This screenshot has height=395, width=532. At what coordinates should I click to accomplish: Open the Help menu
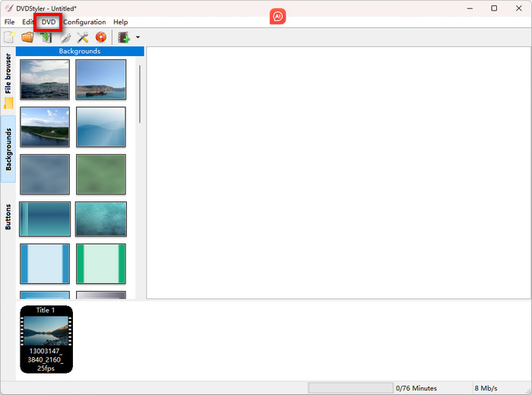120,22
